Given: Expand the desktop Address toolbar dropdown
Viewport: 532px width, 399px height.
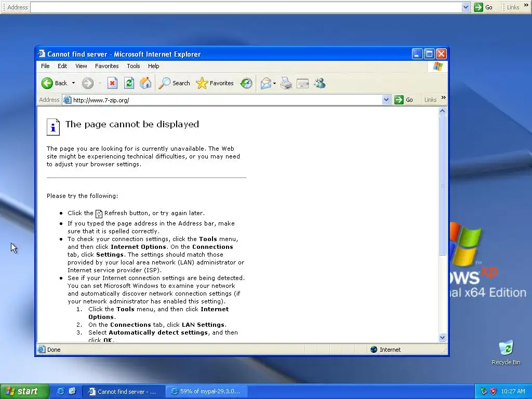Looking at the screenshot, I should click(x=465, y=7).
